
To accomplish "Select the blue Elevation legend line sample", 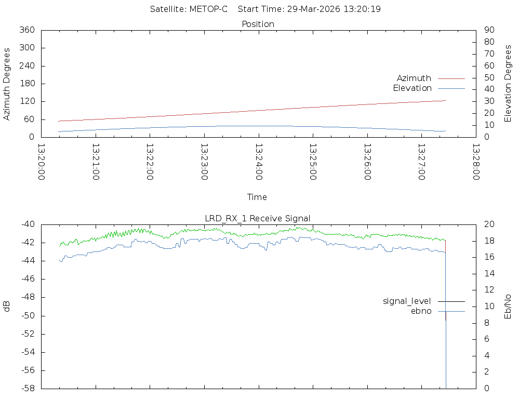I will coord(451,88).
